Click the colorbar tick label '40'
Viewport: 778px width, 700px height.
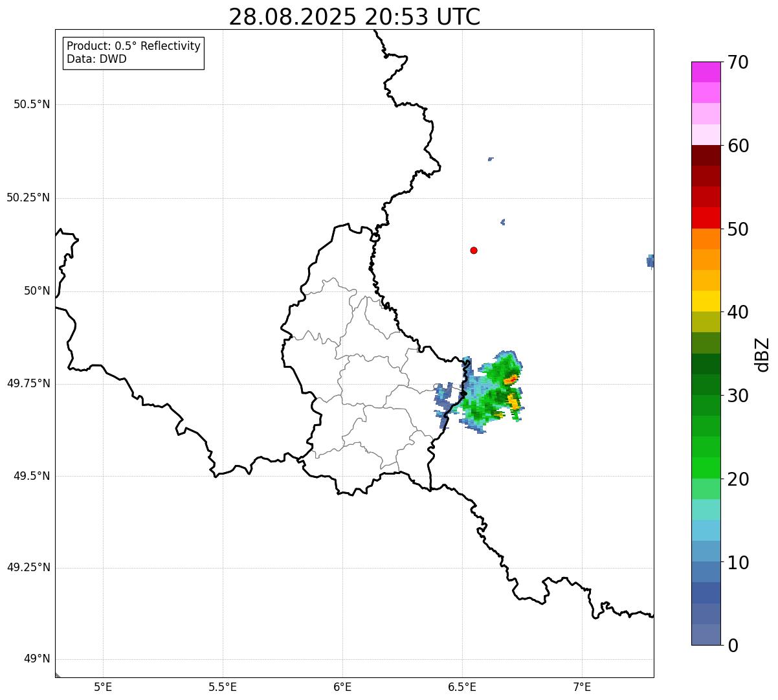pyautogui.click(x=738, y=312)
